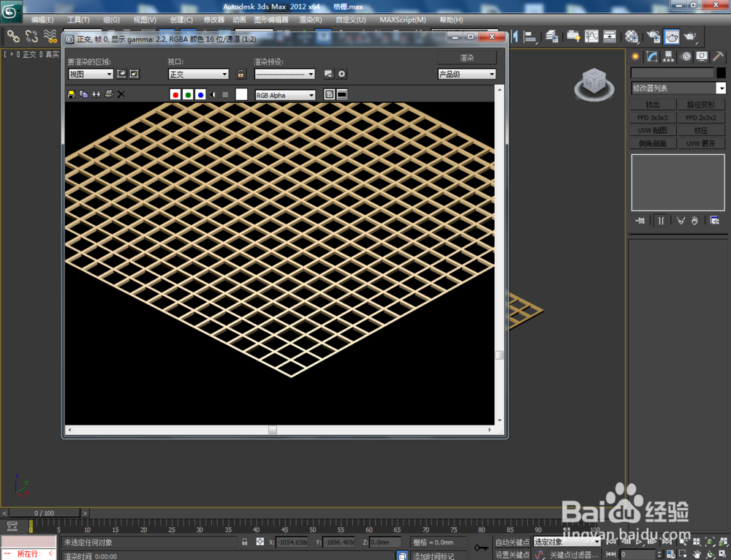Click the 自动关键点 auto key button
The height and width of the screenshot is (560, 731).
pyautogui.click(x=512, y=542)
